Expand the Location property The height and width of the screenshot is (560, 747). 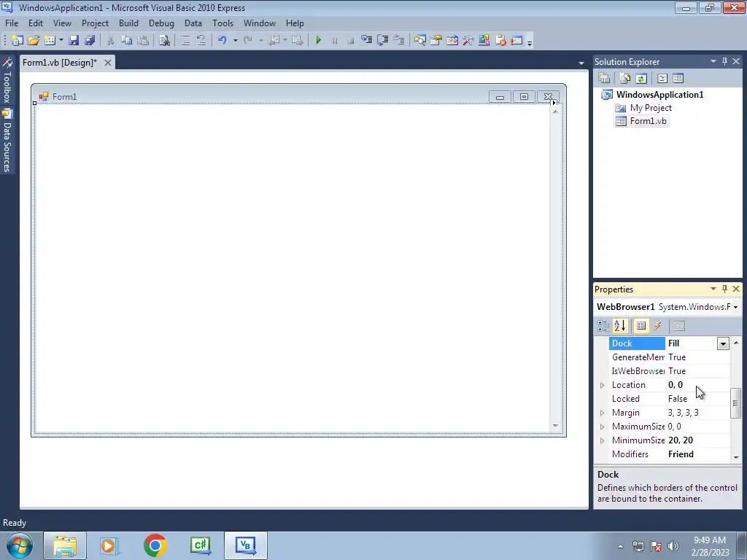602,385
